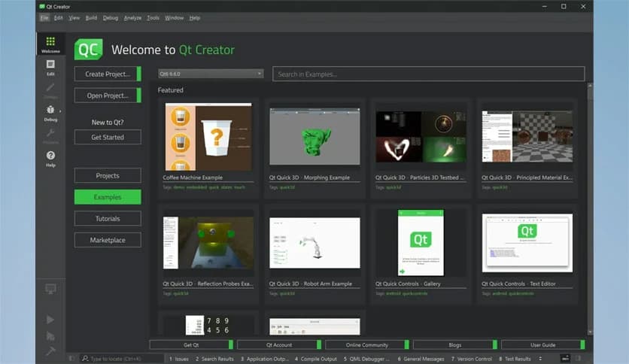Switch to Edit mode in sidebar
Screen dimensions: 629x364
tap(50, 67)
